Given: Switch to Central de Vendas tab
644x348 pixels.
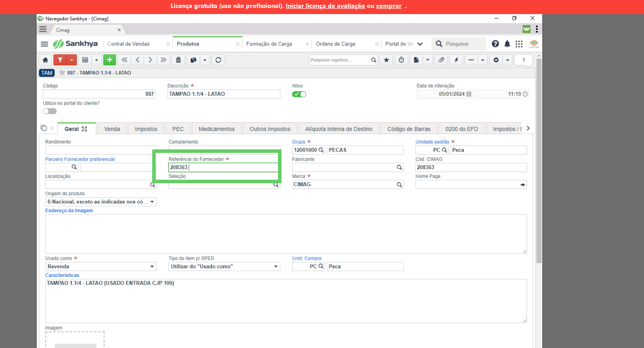Looking at the screenshot, I should pyautogui.click(x=128, y=44).
